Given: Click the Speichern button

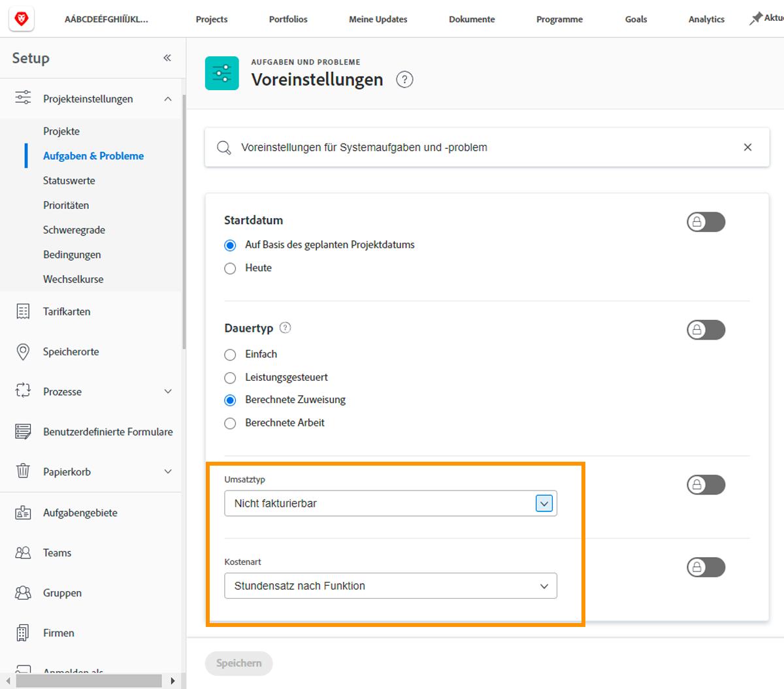Looking at the screenshot, I should pyautogui.click(x=238, y=664).
